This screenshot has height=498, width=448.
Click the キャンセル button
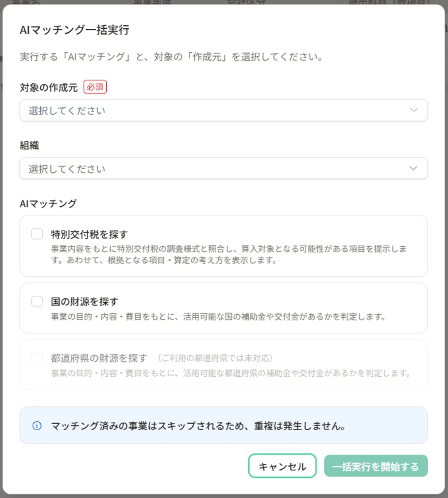coord(282,466)
